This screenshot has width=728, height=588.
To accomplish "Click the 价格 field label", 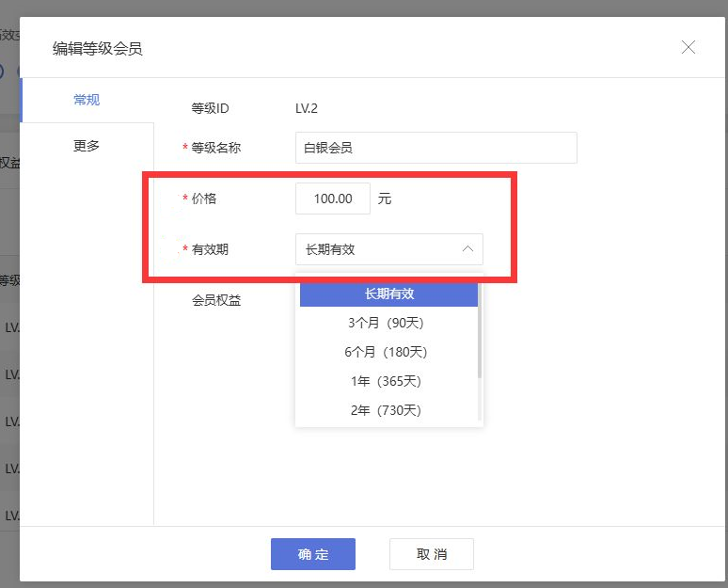I will click(204, 199).
